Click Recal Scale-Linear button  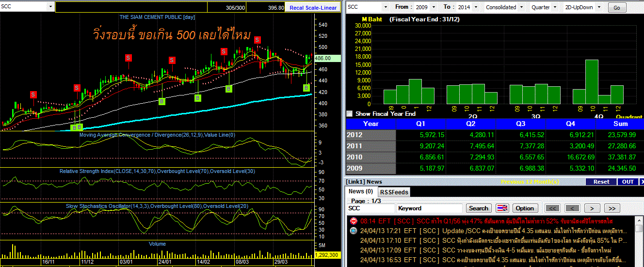313,8
